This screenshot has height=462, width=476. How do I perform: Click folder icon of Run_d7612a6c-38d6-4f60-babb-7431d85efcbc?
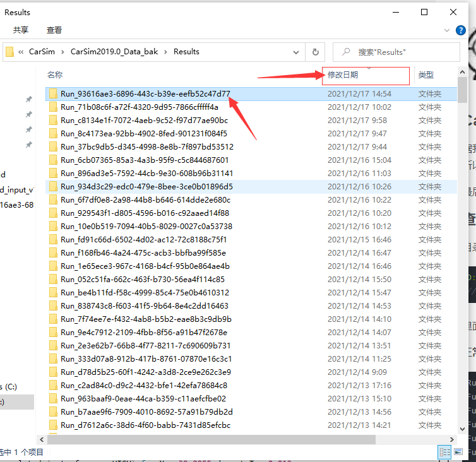click(53, 425)
